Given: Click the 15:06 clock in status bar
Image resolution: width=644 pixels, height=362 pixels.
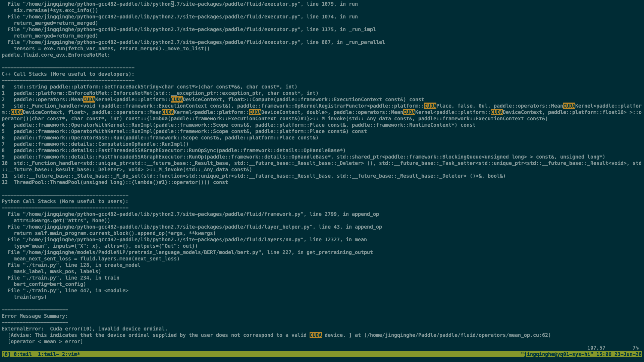Looking at the screenshot, I should 604,354.
